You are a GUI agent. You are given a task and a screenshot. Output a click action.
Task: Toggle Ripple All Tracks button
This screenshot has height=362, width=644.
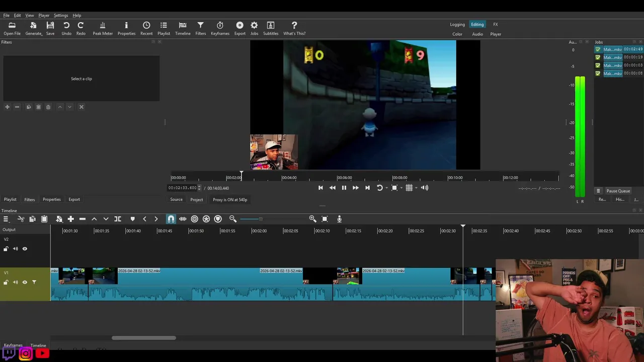point(206,219)
